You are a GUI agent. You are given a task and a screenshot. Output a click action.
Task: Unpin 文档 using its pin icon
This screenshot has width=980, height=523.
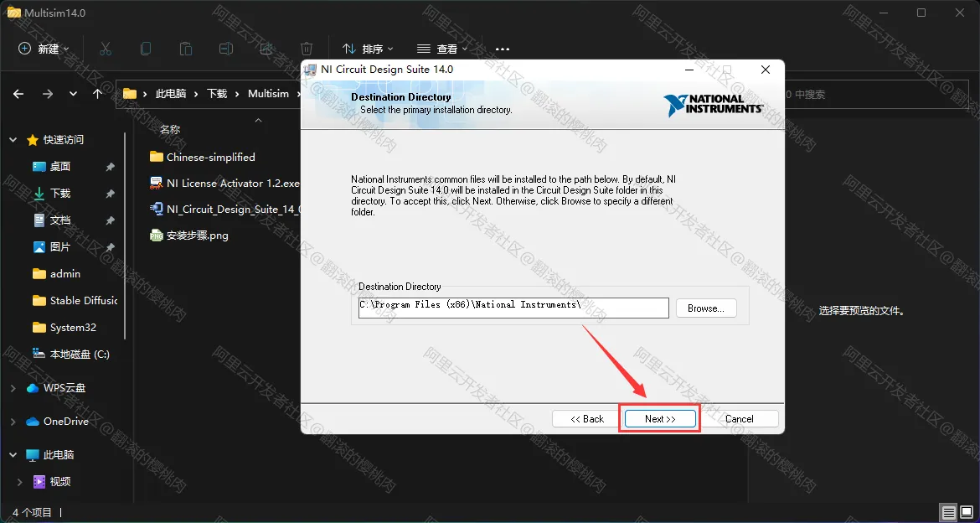[110, 220]
